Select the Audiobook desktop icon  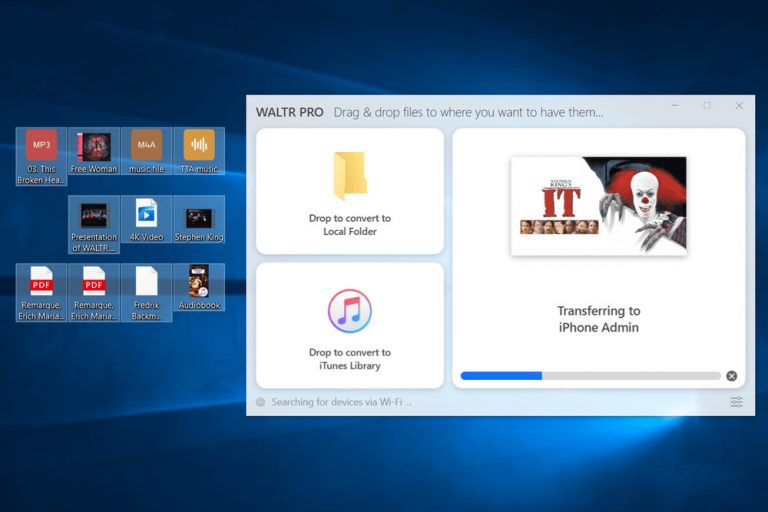point(199,287)
